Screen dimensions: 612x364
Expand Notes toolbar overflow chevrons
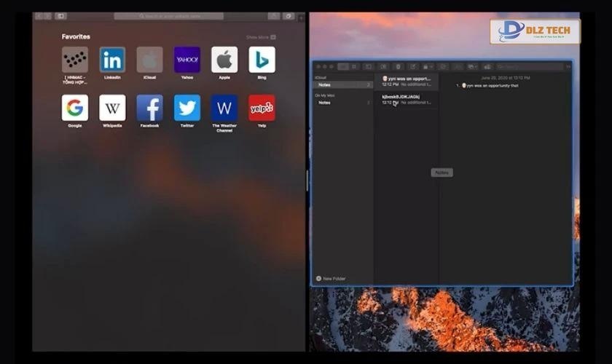coord(568,66)
